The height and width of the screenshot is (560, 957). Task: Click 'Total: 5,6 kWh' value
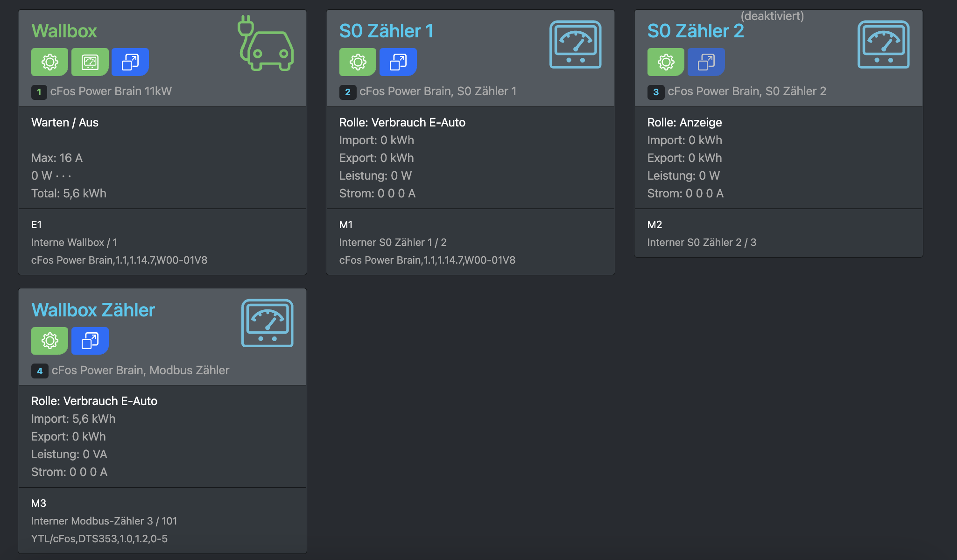69,193
